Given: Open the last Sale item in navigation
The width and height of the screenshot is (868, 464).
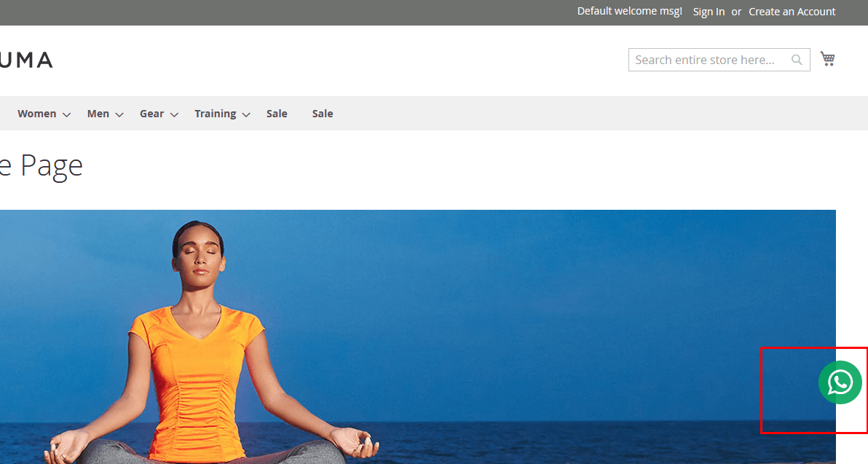Looking at the screenshot, I should pos(323,114).
